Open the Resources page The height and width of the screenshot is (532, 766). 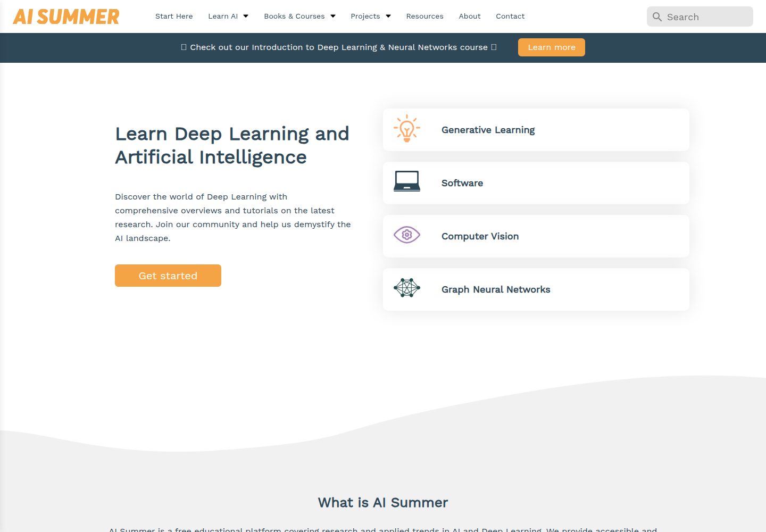click(x=424, y=16)
